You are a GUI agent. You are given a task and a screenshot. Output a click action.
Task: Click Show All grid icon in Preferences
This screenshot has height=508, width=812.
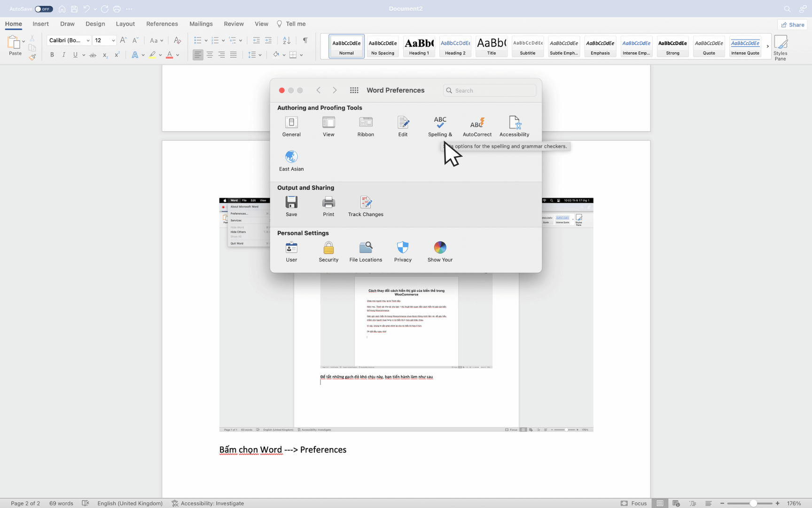coord(354,90)
